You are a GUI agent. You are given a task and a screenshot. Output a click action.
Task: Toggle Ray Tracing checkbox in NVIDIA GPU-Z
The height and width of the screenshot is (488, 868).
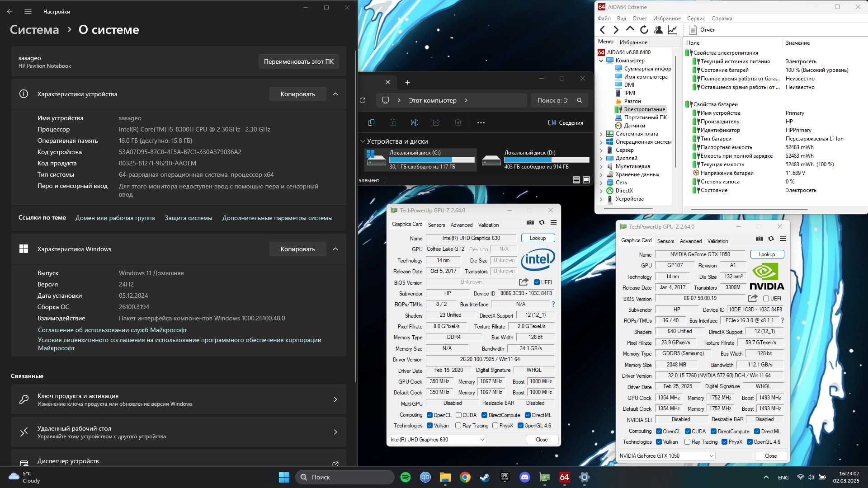(x=687, y=442)
